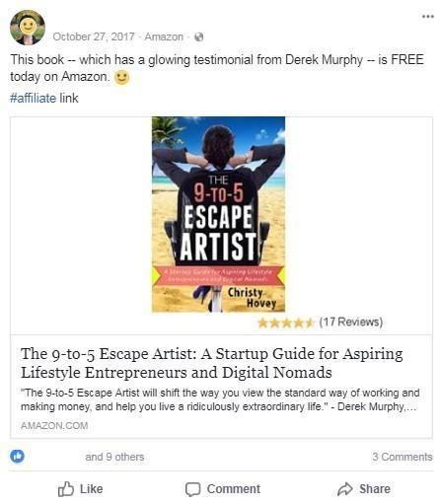Open the Amazon source link beside the date

tap(164, 36)
